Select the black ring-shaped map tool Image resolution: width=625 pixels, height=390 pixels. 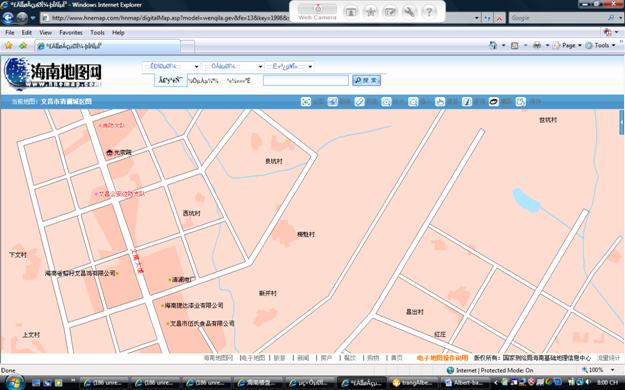coord(493,102)
